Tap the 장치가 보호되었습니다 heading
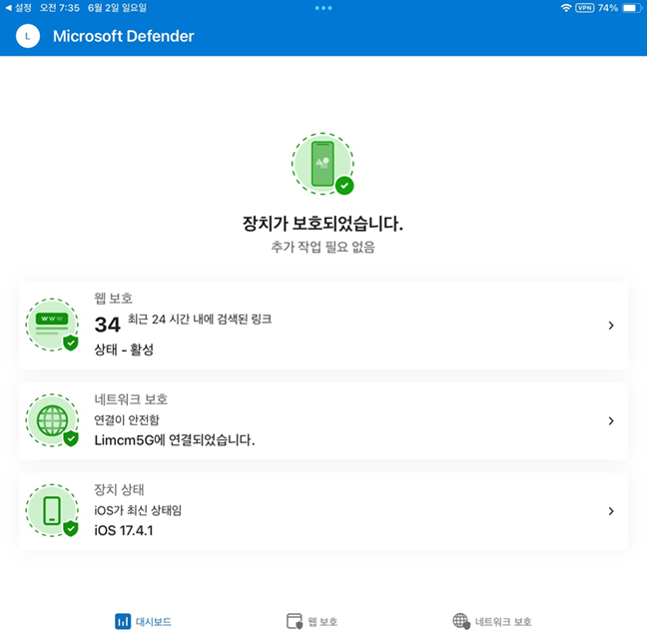 [323, 224]
